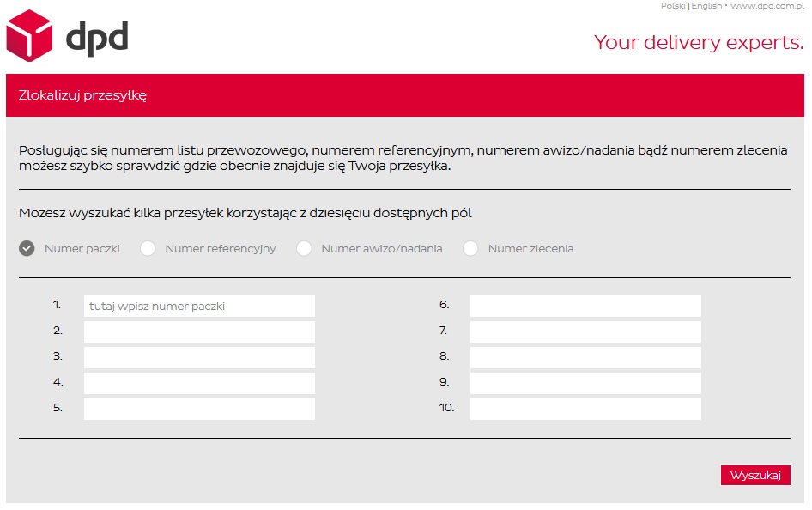Screen dimensions: 812x510
Task: Switch language to Polski
Action: click(x=672, y=6)
